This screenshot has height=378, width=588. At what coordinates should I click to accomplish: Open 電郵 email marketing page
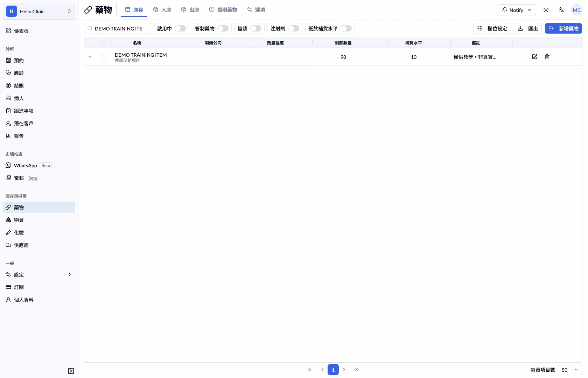click(x=39, y=178)
